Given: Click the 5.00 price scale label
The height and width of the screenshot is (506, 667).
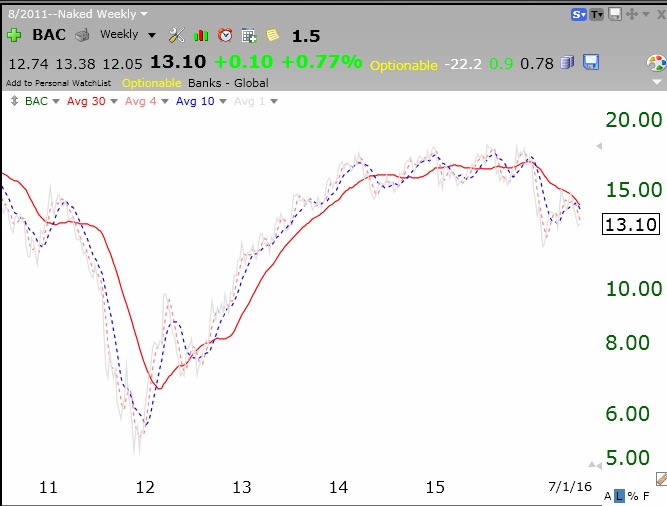Looking at the screenshot, I should click(627, 458).
